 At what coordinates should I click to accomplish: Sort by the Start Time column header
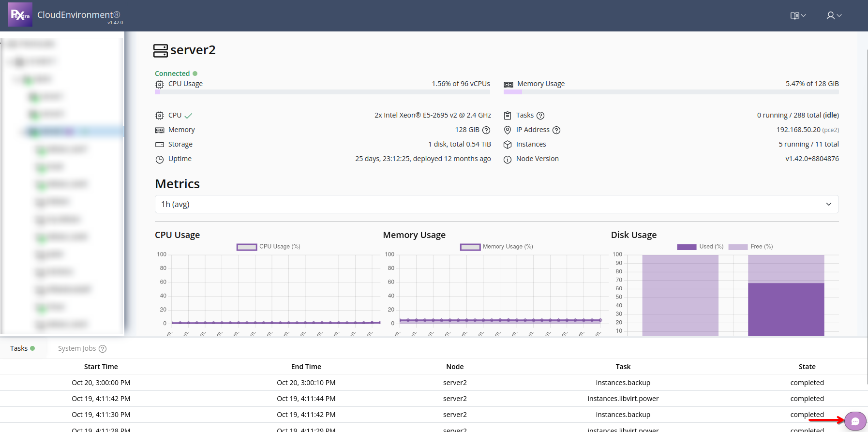click(x=101, y=367)
